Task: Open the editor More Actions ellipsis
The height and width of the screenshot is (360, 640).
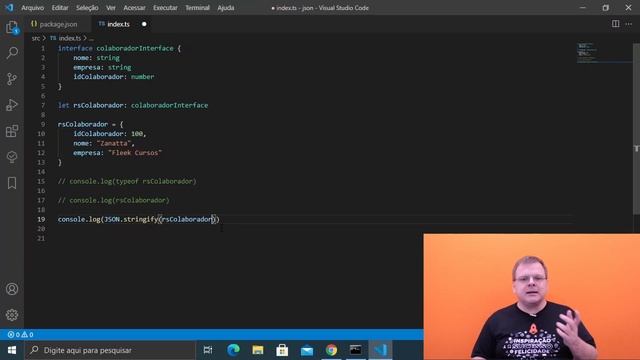Action: [629, 24]
